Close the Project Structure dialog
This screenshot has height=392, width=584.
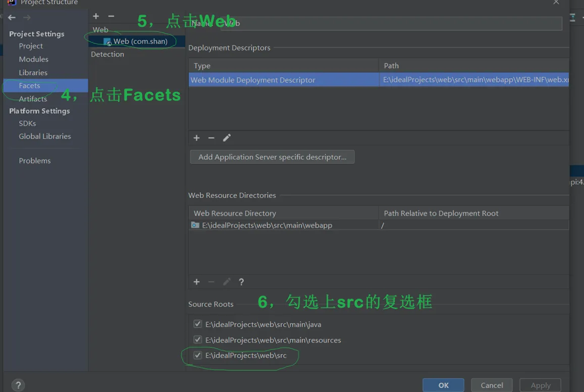coord(556,2)
